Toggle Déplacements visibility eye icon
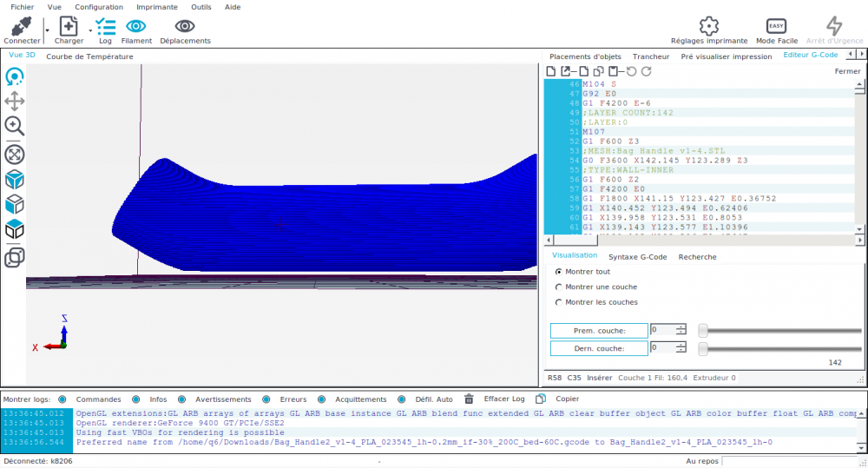Screen dimensions: 868x468 pyautogui.click(x=185, y=27)
